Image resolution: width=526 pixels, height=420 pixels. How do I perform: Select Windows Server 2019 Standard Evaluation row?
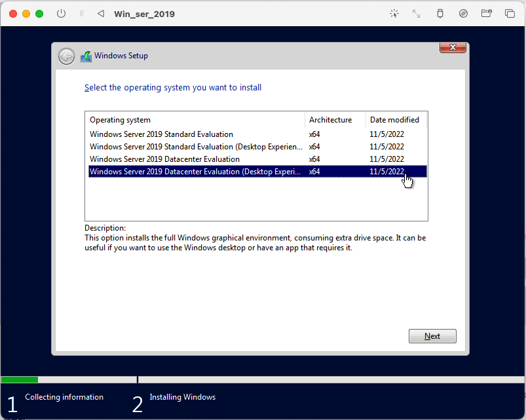[x=257, y=134]
